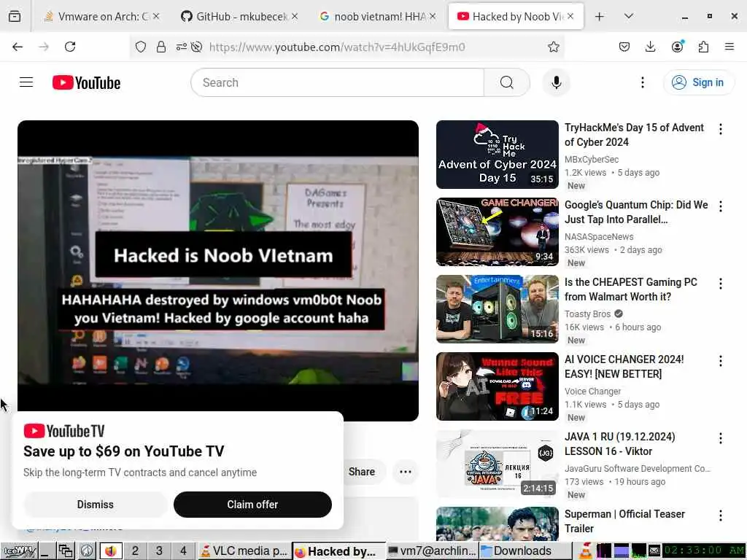Screen dimensions: 747x560
Task: Switch to workspace 3 in taskbar
Action: 159,551
